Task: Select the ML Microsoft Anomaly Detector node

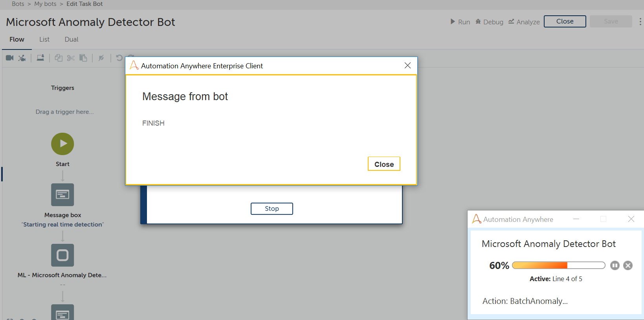Action: (x=62, y=255)
